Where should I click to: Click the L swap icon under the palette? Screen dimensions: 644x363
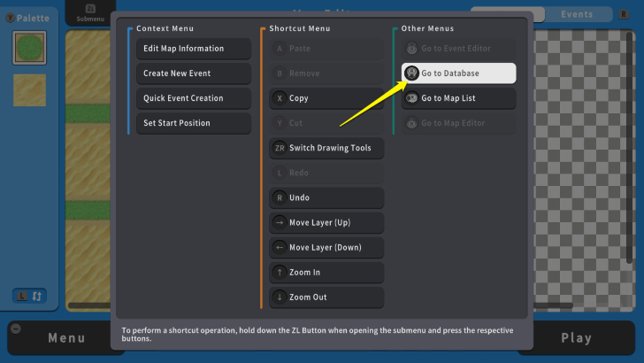coord(29,296)
